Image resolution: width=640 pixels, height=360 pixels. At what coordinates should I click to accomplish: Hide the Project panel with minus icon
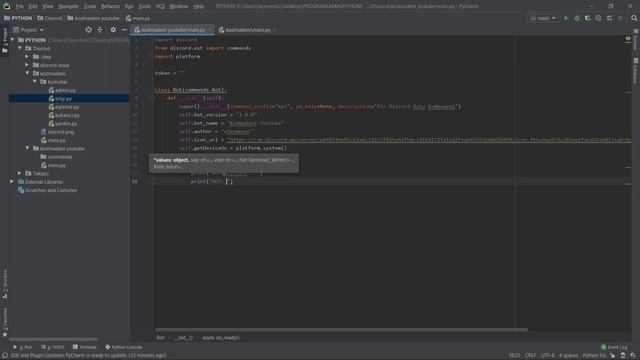[124, 30]
